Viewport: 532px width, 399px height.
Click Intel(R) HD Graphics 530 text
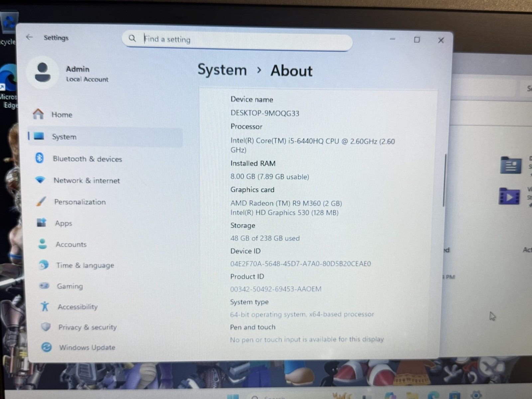[x=284, y=212]
